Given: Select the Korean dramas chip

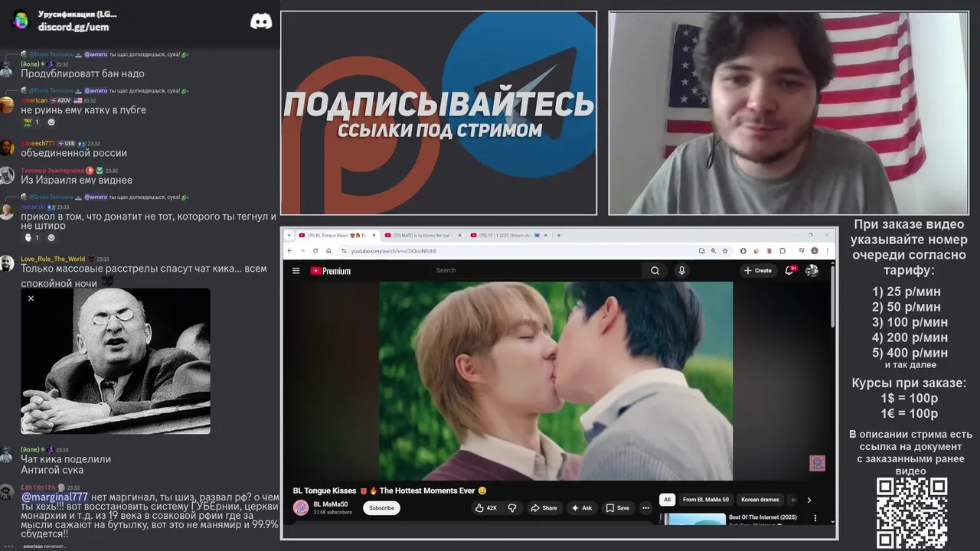Looking at the screenshot, I should [x=760, y=500].
